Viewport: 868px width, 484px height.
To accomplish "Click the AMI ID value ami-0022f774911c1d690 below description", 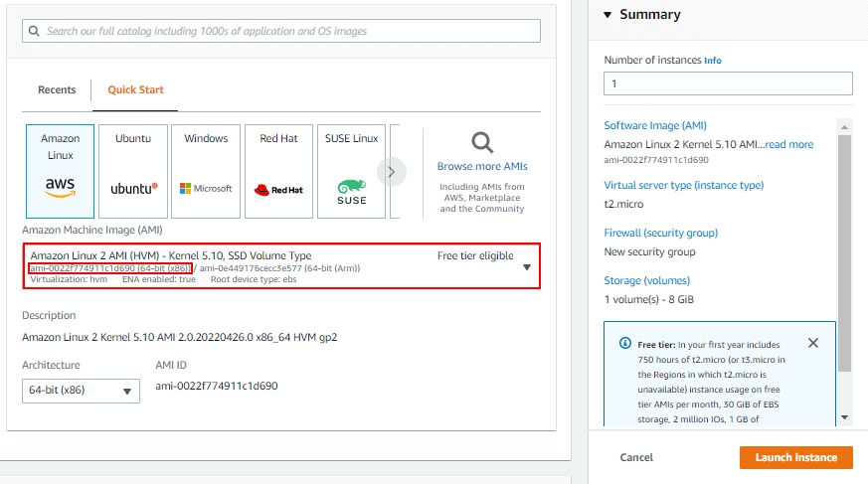I will 217,386.
